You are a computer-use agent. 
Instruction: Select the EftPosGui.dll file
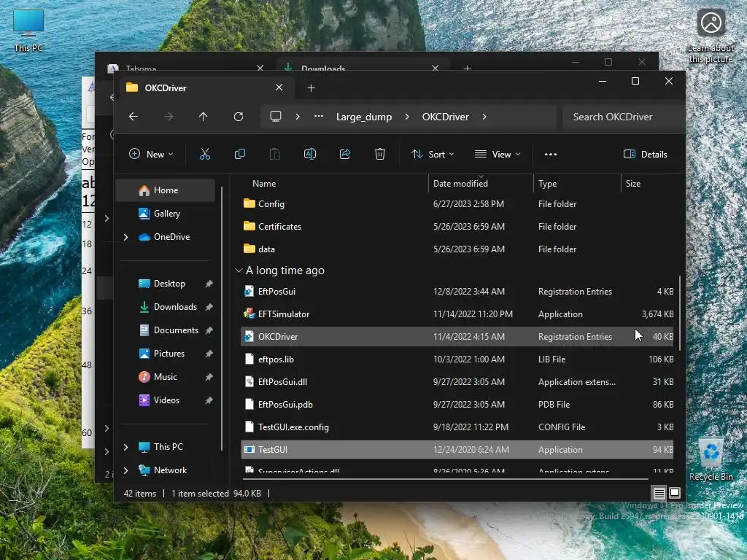pyautogui.click(x=457, y=382)
